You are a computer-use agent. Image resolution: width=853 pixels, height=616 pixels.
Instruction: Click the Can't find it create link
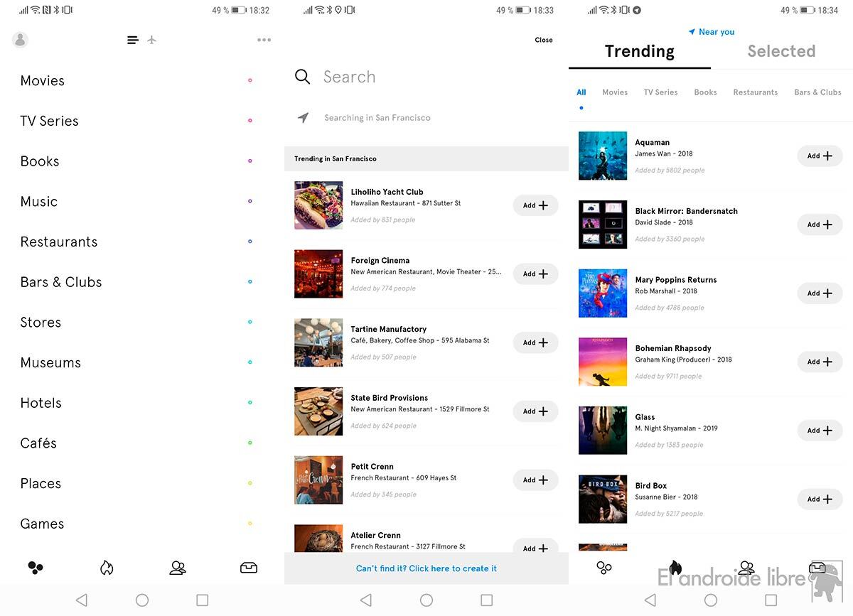pos(426,568)
